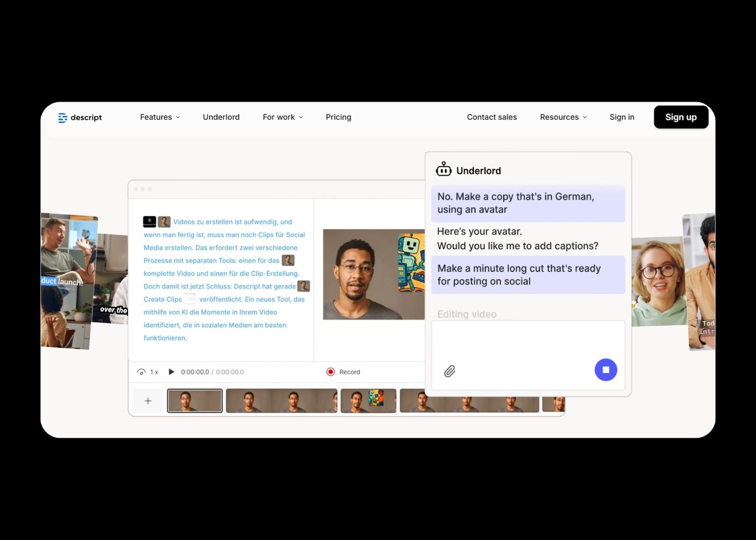Expand the For work menu

(283, 117)
